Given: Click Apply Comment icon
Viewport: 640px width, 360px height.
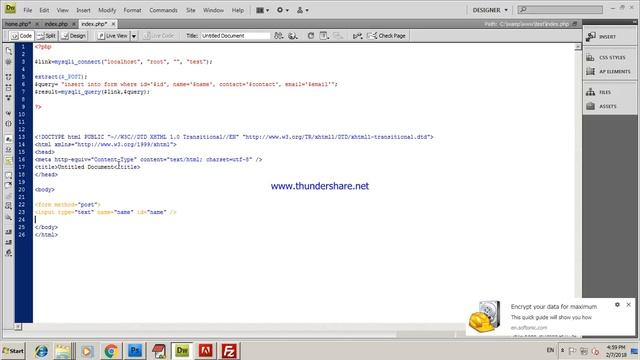Looking at the screenshot, I should [x=9, y=176].
